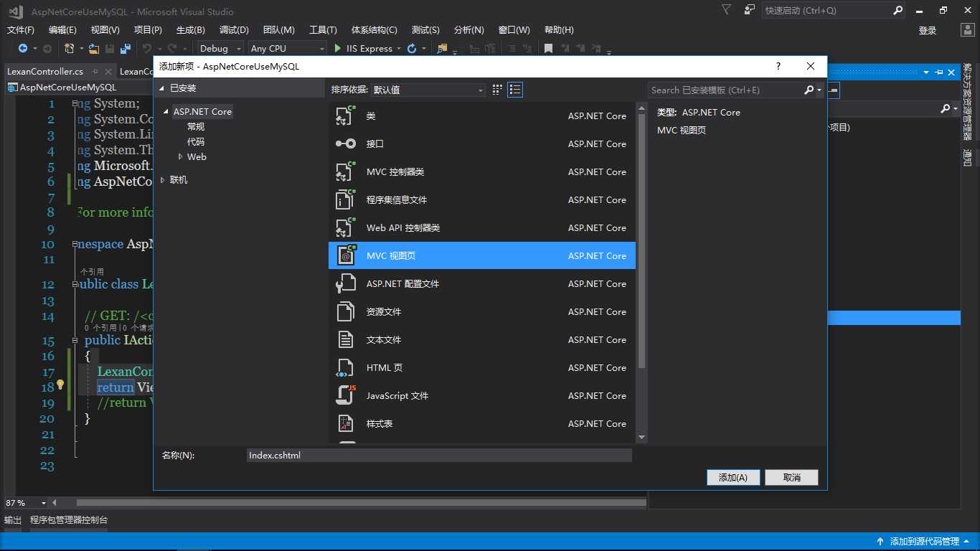Pick the Web API 控制器类 template icon
This screenshot has height=551, width=980.
click(346, 227)
